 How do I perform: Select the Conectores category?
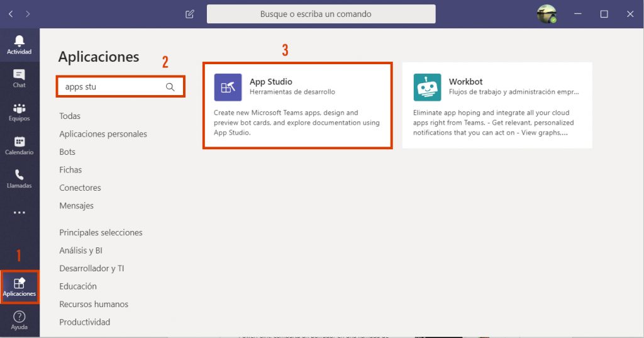(x=80, y=188)
